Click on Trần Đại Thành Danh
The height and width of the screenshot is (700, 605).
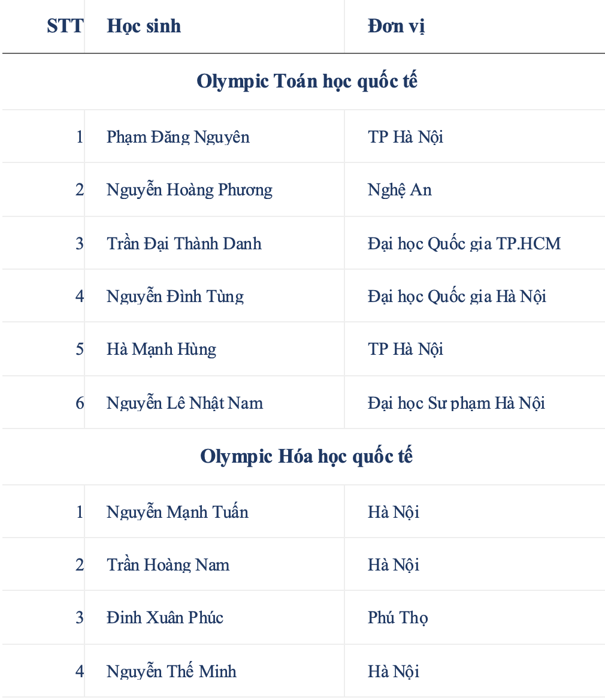(x=184, y=243)
